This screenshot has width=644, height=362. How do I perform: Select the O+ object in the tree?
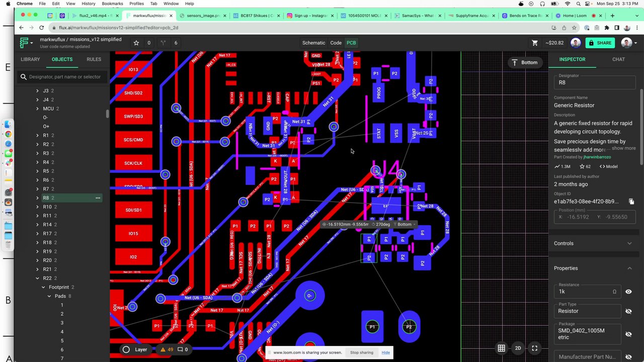[46, 126]
